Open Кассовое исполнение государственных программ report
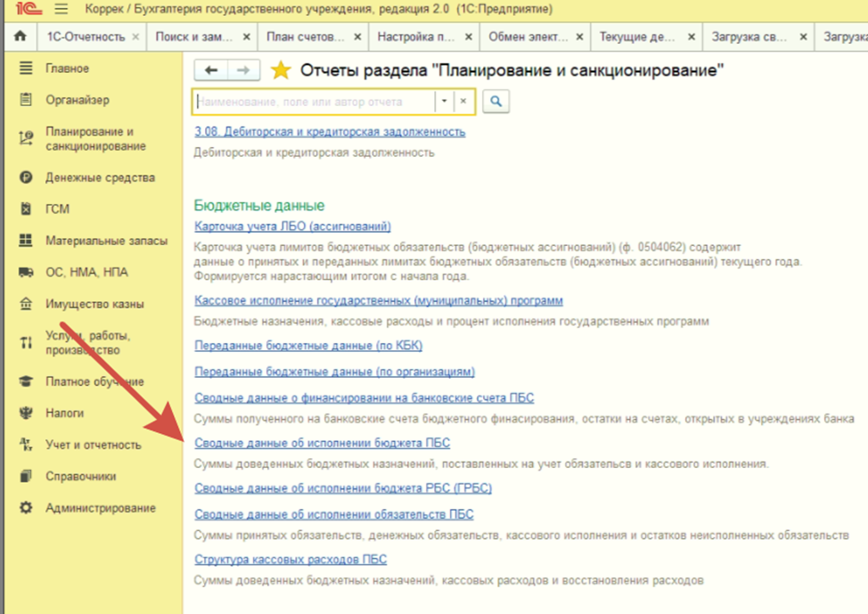868x614 pixels. click(379, 300)
